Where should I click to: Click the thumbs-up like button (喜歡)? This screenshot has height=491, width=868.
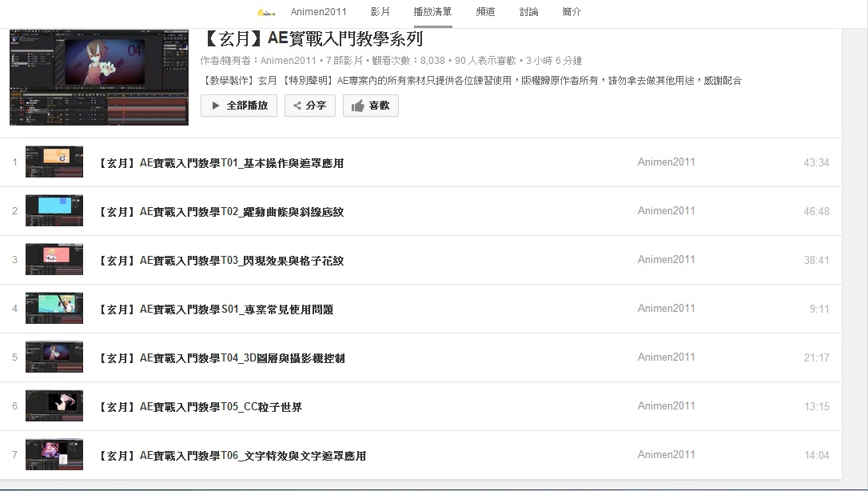pos(370,106)
